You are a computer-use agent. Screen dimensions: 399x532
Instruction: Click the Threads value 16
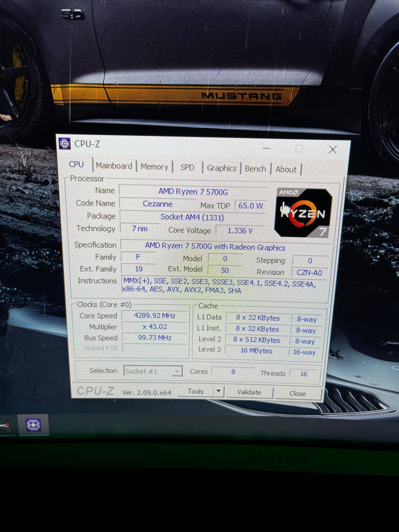pyautogui.click(x=303, y=374)
